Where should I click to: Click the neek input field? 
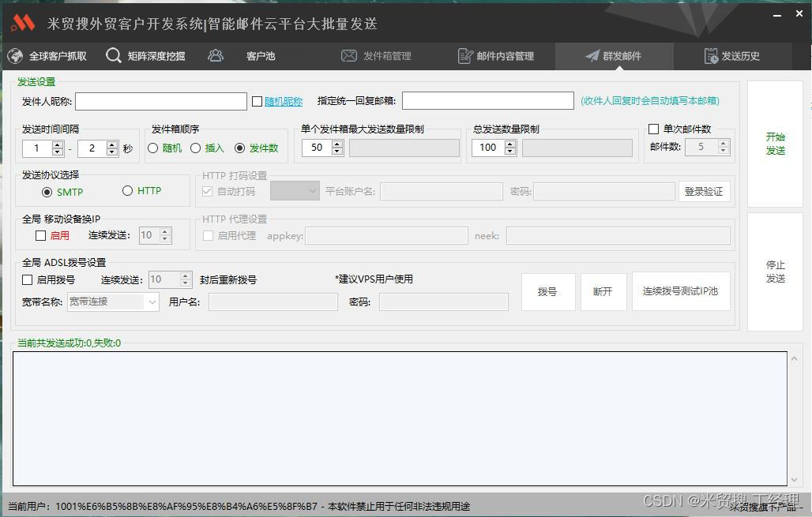(618, 236)
